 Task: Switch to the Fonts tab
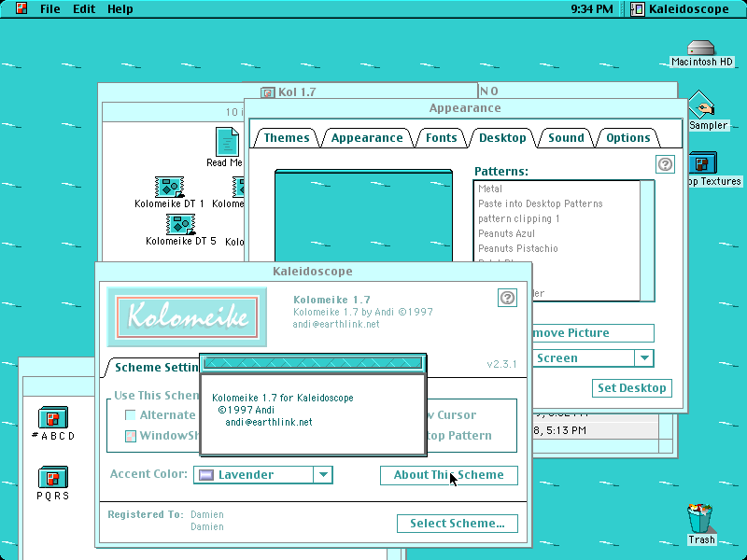441,137
